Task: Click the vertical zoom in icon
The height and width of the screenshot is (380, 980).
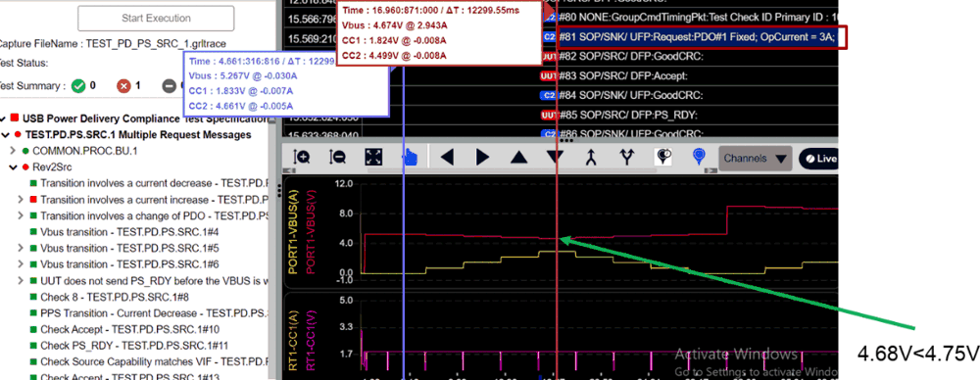Action: tap(301, 158)
